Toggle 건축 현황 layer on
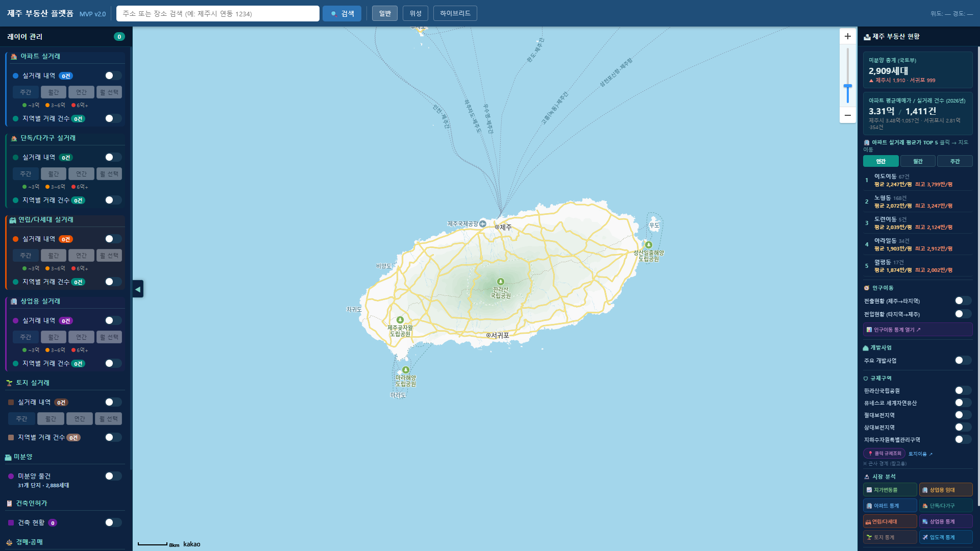Image resolution: width=980 pixels, height=551 pixels. (x=113, y=522)
